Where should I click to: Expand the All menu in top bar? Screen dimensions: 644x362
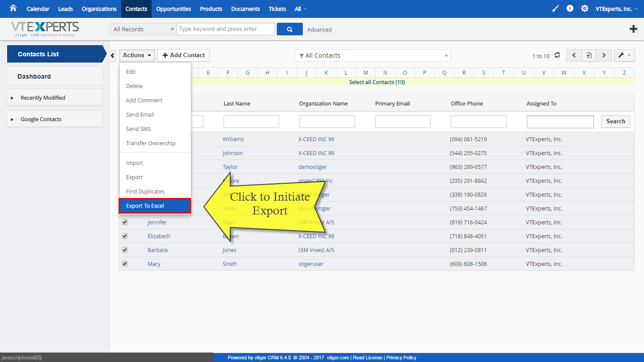coord(301,9)
